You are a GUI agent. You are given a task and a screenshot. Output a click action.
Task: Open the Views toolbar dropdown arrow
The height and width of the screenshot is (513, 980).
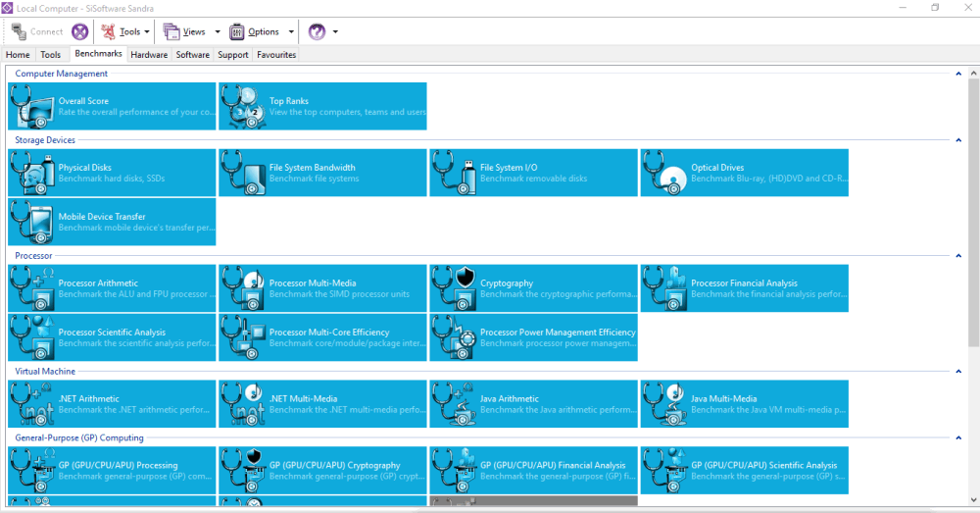point(218,32)
